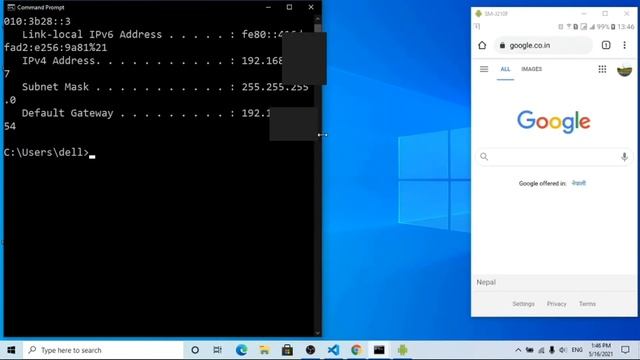The image size is (640, 360).
Task: Open File Explorer from taskbar
Action: coord(264,350)
